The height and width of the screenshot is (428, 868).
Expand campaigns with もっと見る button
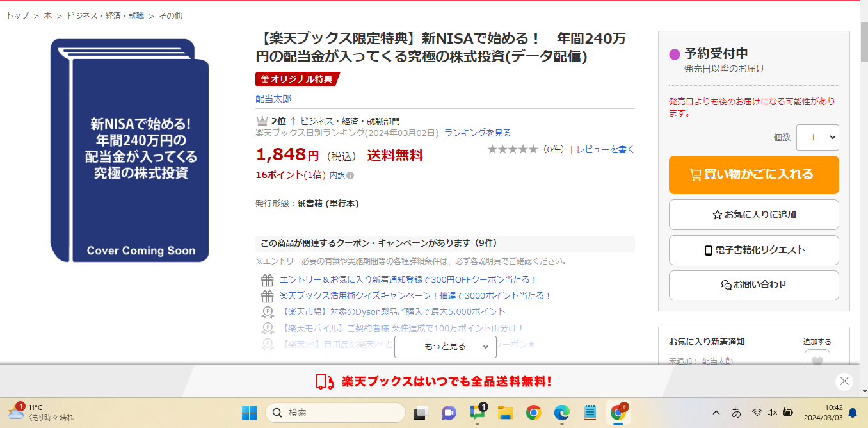446,346
